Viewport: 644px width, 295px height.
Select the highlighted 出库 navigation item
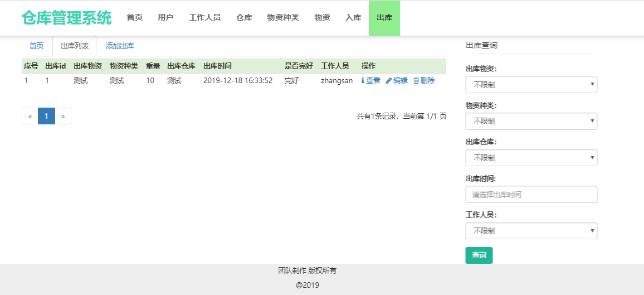point(384,18)
